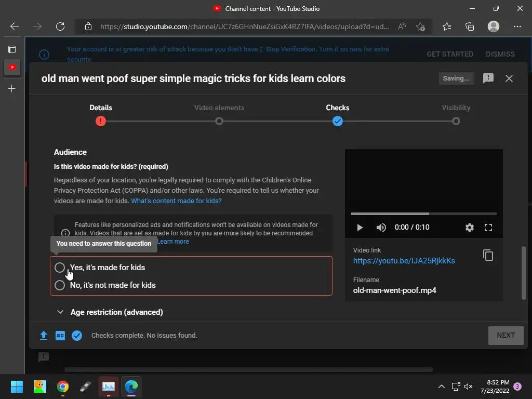The image size is (532, 399).
Task: Click the browser forward arrow
Action: (x=37, y=26)
